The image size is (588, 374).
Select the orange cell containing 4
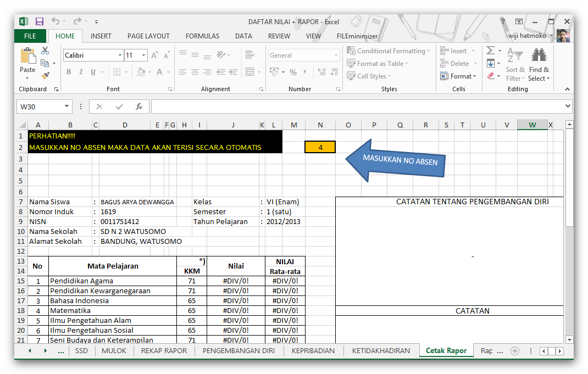point(320,147)
